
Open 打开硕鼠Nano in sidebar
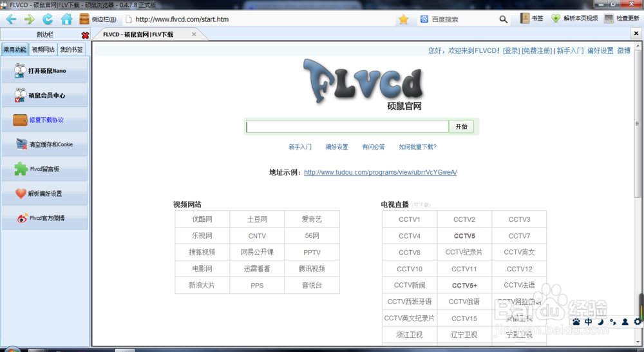[44, 71]
